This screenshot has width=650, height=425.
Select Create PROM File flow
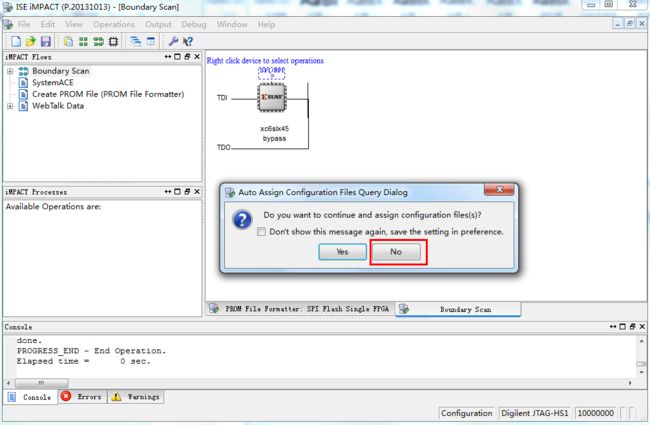[108, 94]
